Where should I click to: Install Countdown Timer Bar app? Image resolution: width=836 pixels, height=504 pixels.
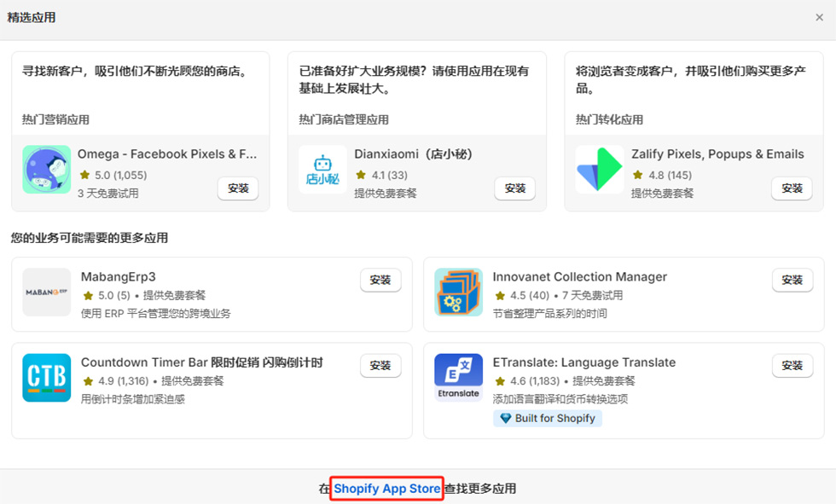[380, 365]
